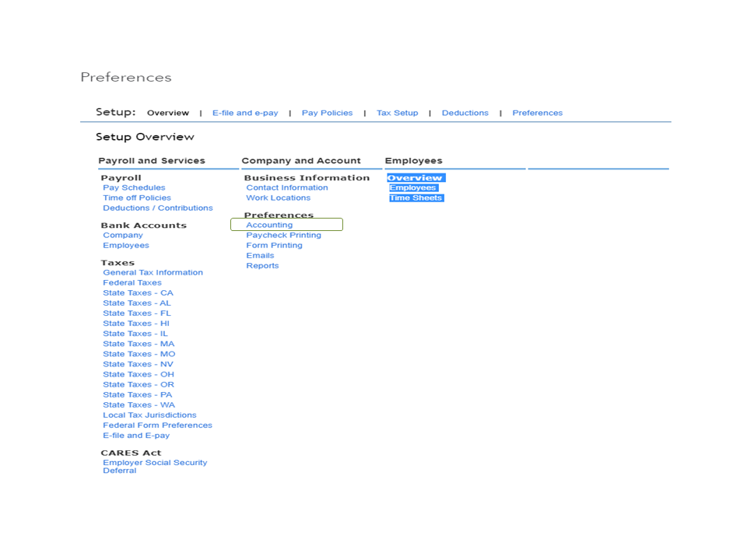Open the Tax Setup tab
Screen dimensions: 747x560
tap(398, 113)
